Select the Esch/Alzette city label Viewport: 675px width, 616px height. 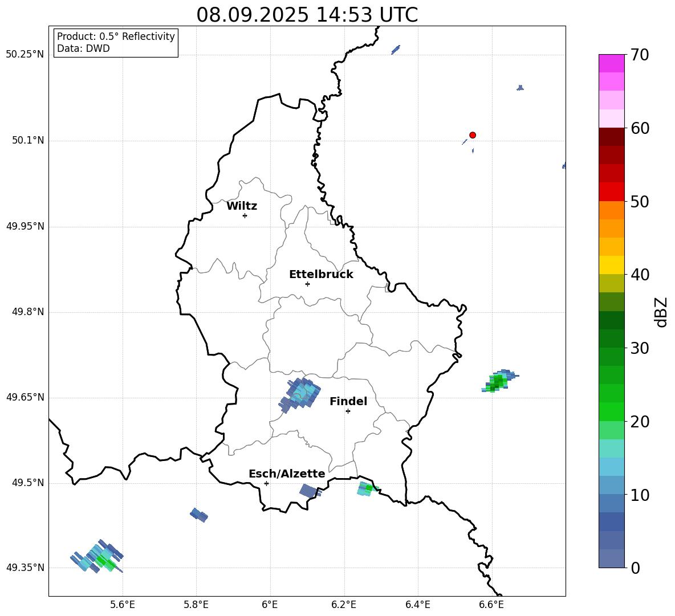coord(287,474)
